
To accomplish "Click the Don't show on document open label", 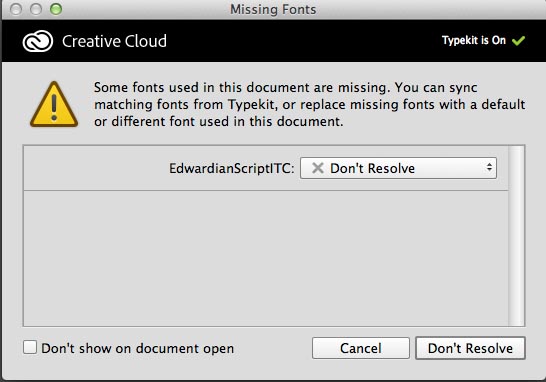I will tap(138, 348).
